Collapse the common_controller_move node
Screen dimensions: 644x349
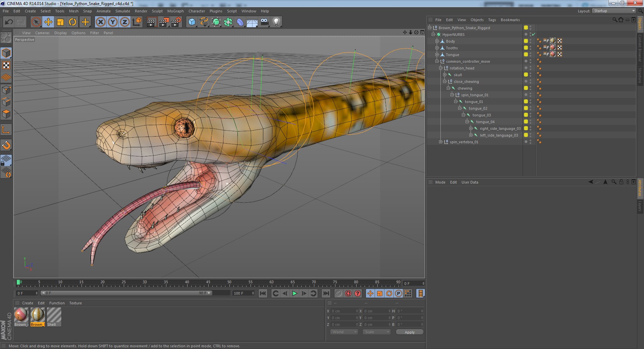click(437, 61)
